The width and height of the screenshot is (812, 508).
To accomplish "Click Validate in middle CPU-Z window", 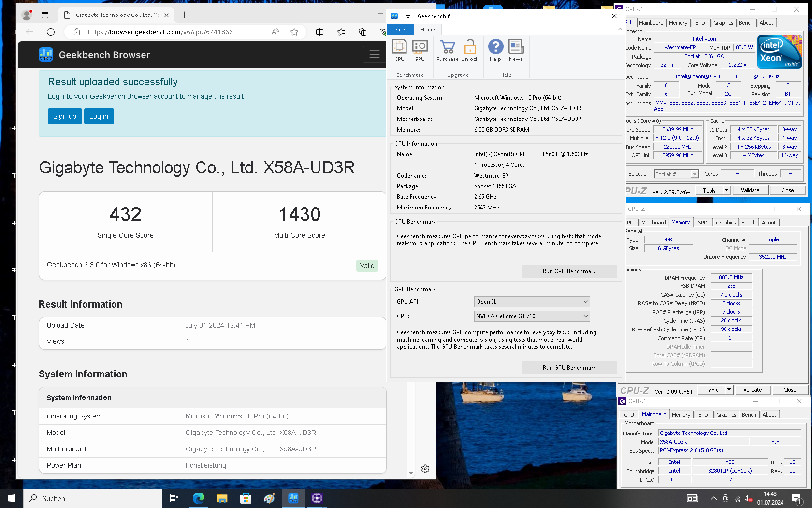I will coord(753,390).
